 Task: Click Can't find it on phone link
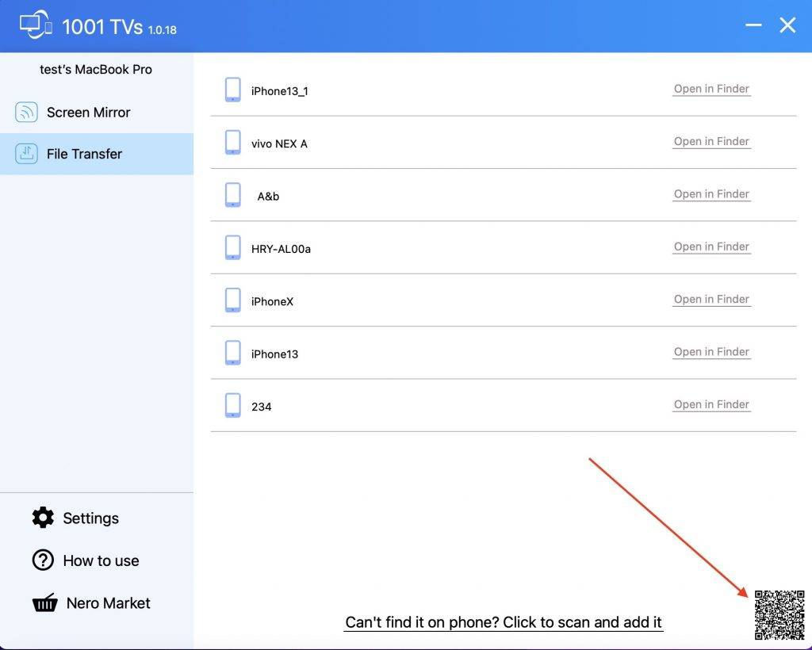504,622
